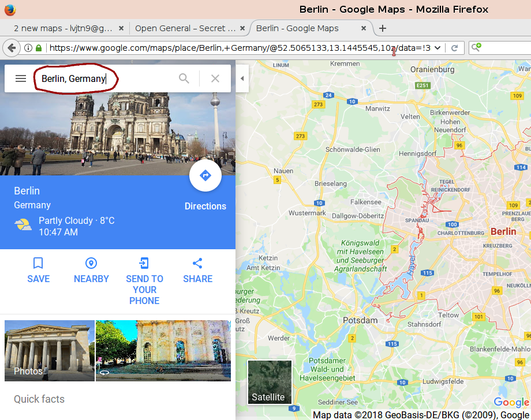The width and height of the screenshot is (531, 420).
Task: Click the Google logo on the map
Action: [x=511, y=402]
